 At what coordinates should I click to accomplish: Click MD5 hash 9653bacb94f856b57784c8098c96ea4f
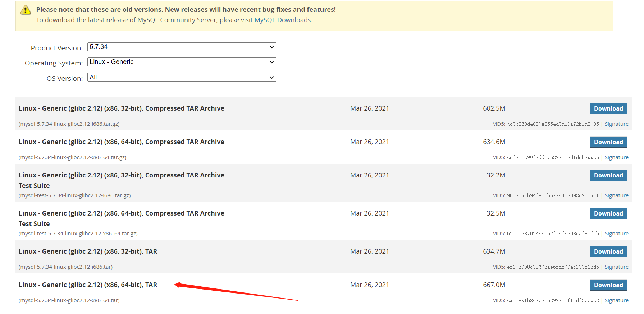point(553,195)
